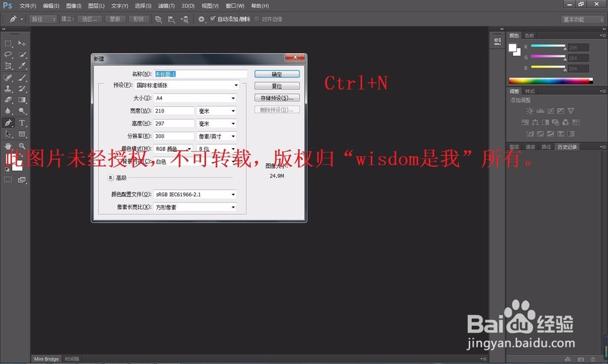The width and height of the screenshot is (608, 364).
Task: Select the Path Selection tool
Action: point(8,134)
